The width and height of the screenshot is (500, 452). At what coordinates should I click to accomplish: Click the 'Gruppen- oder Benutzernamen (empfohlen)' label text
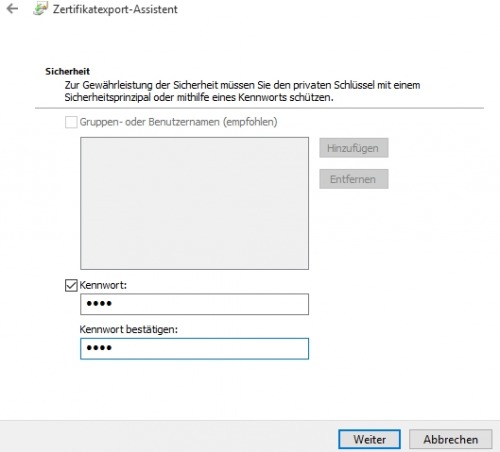[178, 122]
